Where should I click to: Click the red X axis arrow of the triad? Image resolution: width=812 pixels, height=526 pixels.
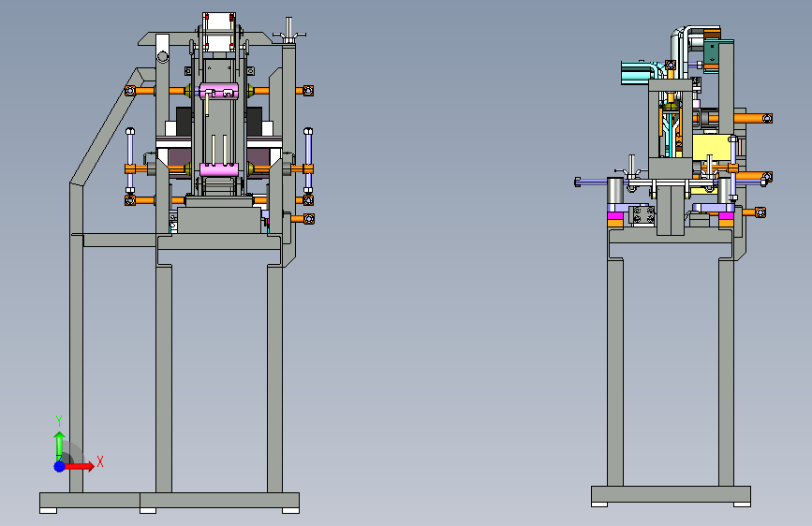[80, 466]
